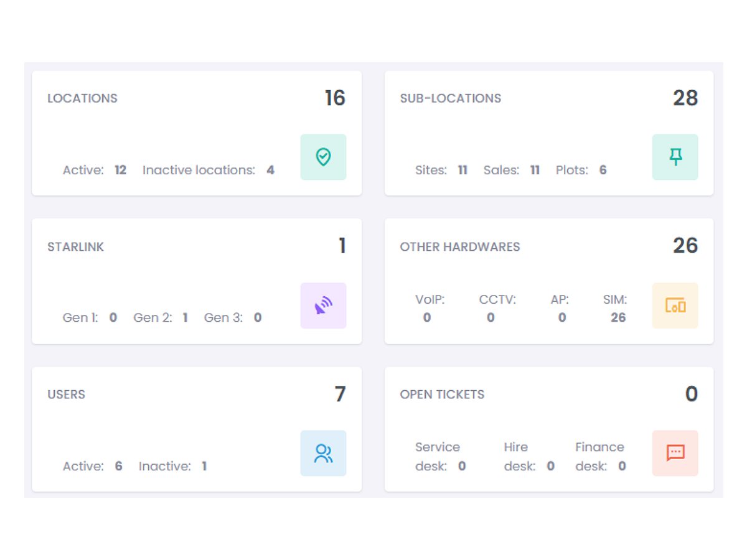This screenshot has height=560, width=747.
Task: Click the Inactive locations count label
Action: point(199,170)
